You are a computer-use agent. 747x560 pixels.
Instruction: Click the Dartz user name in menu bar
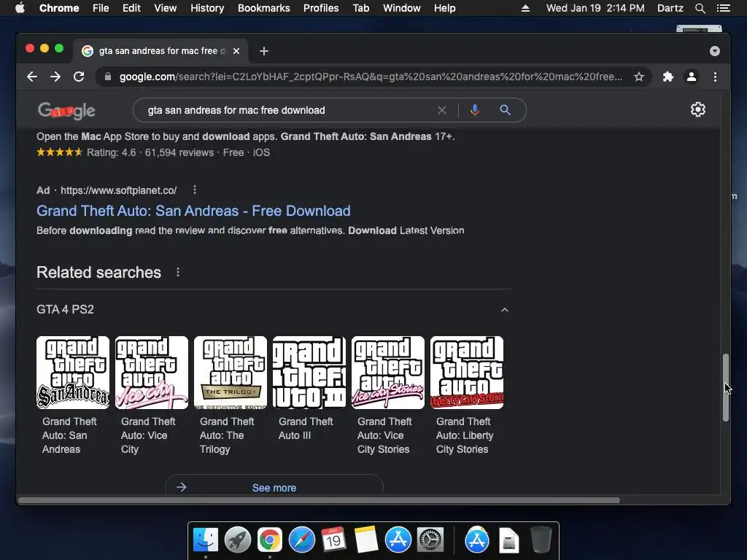[x=670, y=8]
